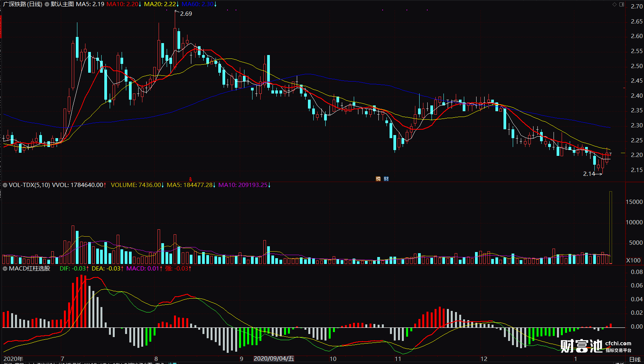
Task: Click the 2.70 price axis label
Action: coord(637,7)
